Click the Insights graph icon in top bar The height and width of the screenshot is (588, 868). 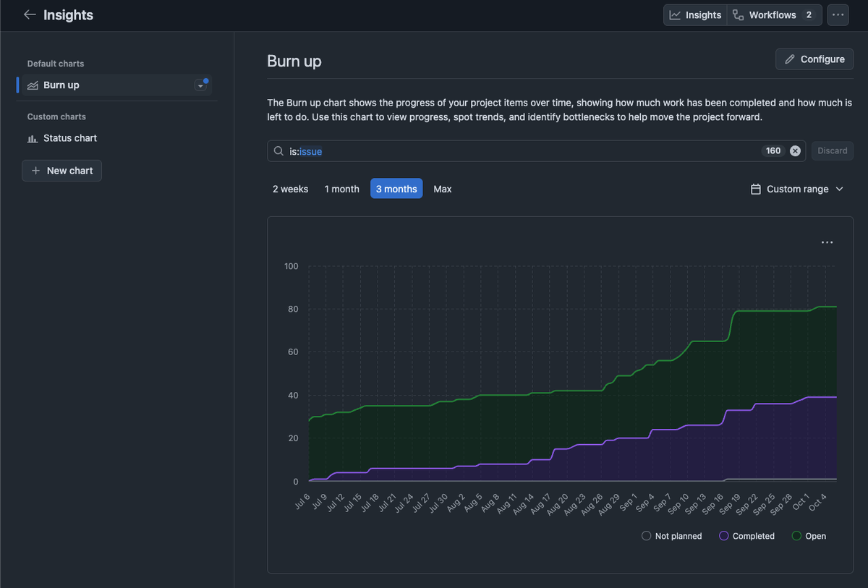(x=675, y=15)
